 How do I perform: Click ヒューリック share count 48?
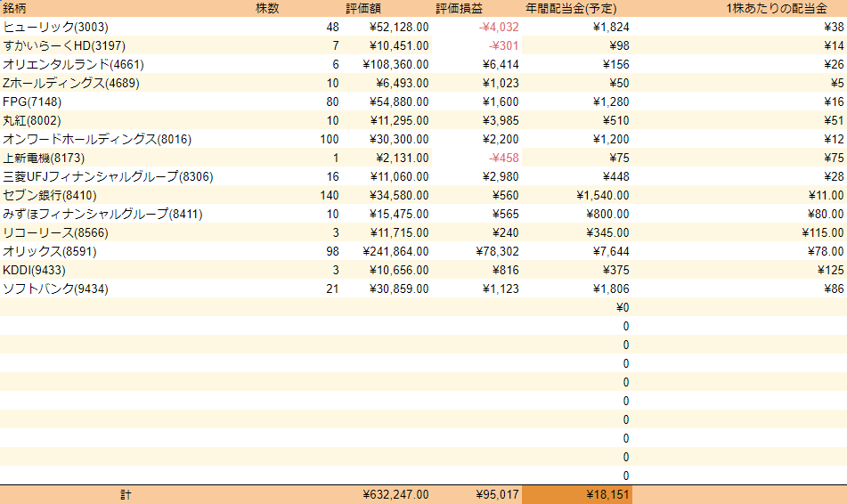pyautogui.click(x=332, y=27)
